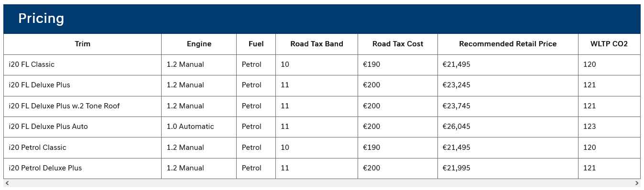Screen dimensions: 644x190
Task: Select the i20 FL Classic row
Action: coord(322,64)
